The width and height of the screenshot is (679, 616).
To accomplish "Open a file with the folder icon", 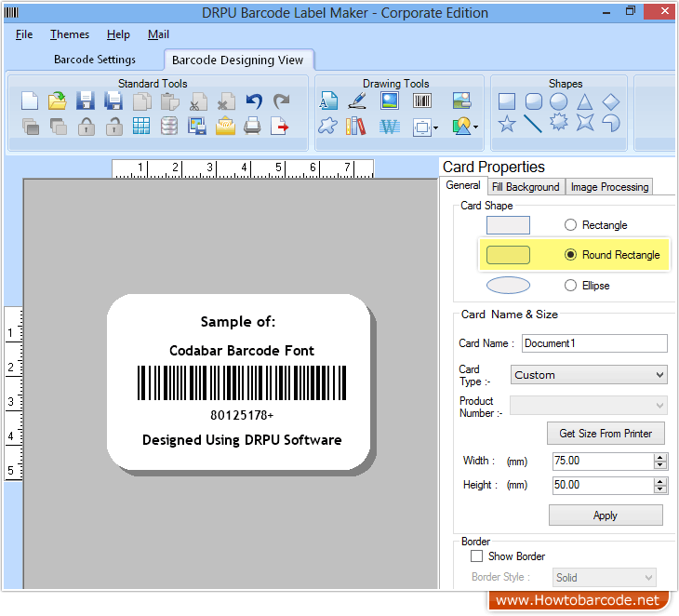I will click(57, 101).
